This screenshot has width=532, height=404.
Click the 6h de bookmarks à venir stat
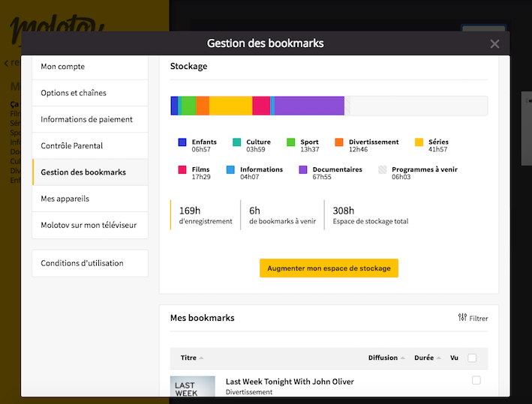282,215
